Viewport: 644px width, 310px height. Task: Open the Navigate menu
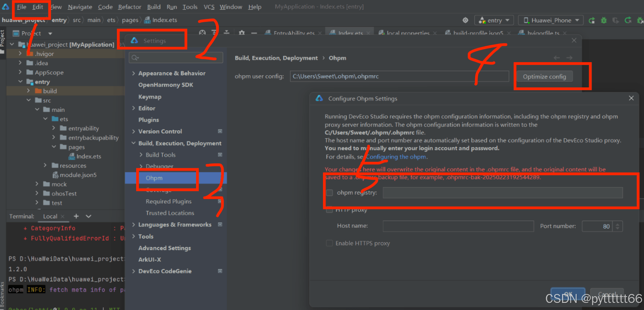[x=80, y=7]
